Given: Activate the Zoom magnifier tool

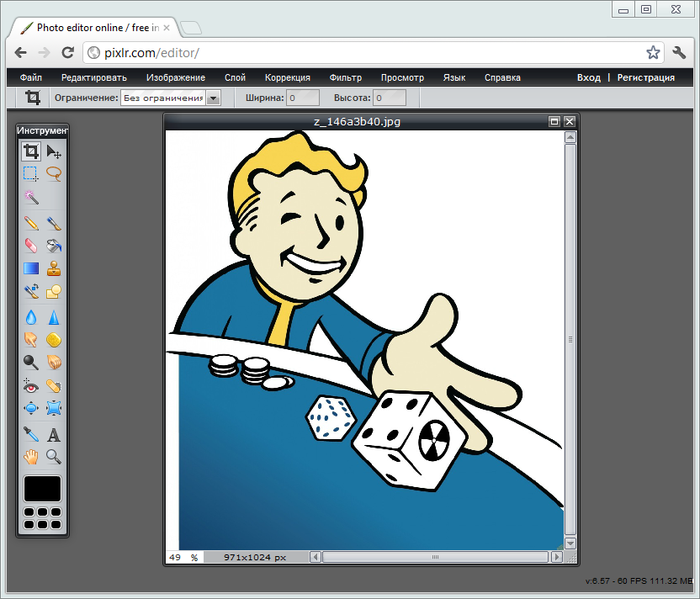Looking at the screenshot, I should coord(54,457).
